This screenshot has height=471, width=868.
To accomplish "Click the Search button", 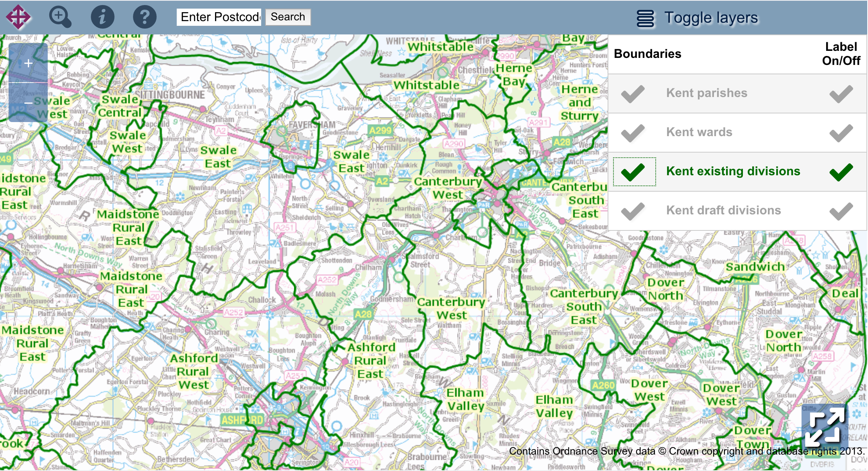I will [x=288, y=17].
